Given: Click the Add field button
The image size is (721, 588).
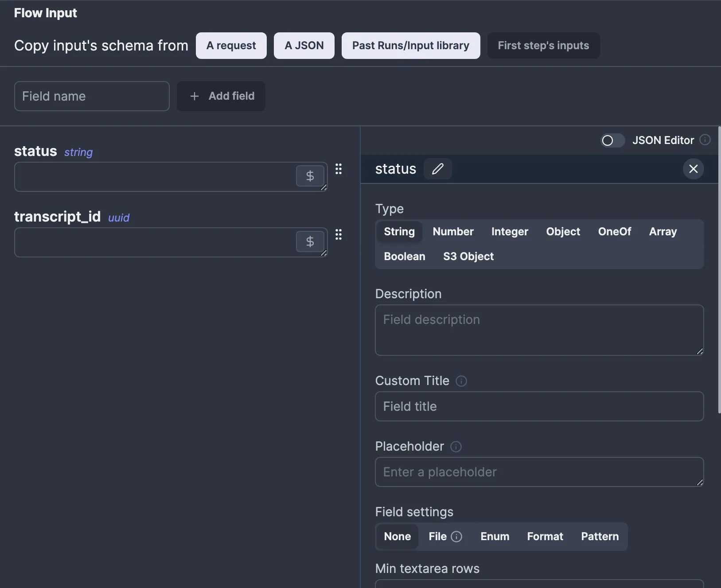Looking at the screenshot, I should (x=221, y=96).
